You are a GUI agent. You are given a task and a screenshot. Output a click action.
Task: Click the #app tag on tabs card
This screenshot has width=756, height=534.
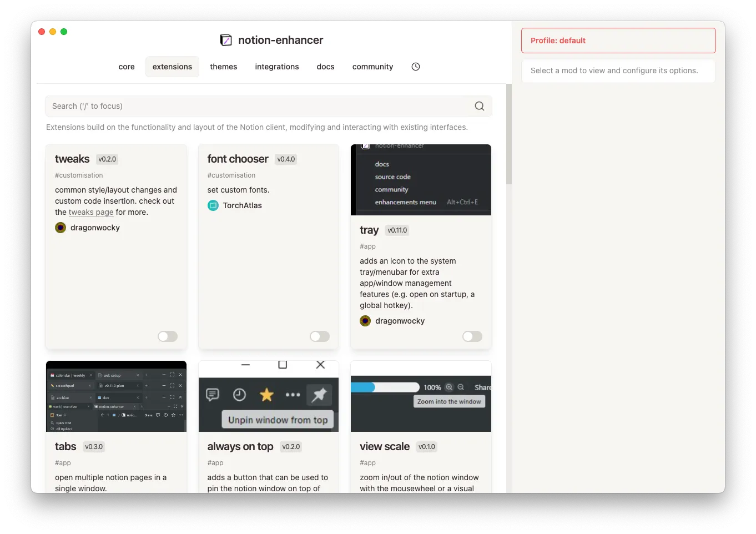coord(63,463)
